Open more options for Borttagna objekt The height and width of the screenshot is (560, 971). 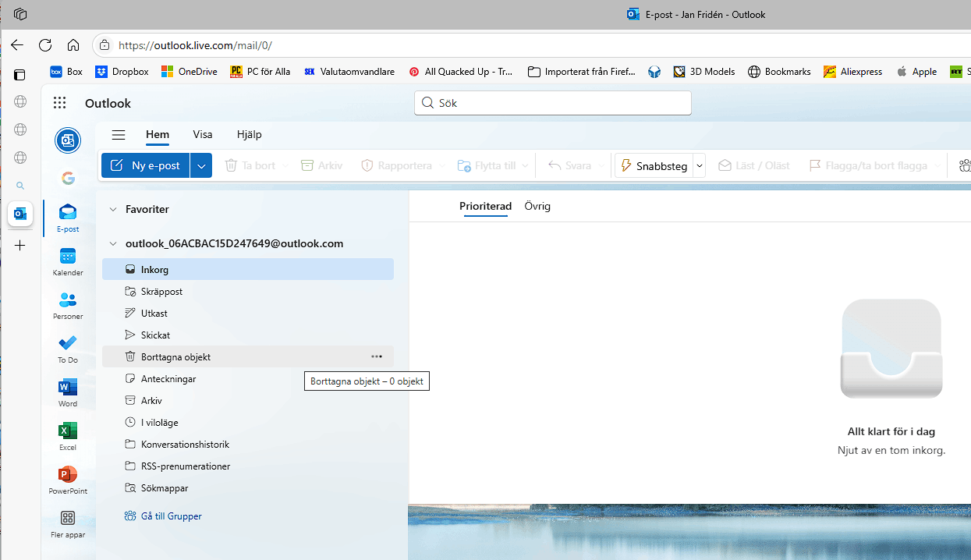[377, 356]
